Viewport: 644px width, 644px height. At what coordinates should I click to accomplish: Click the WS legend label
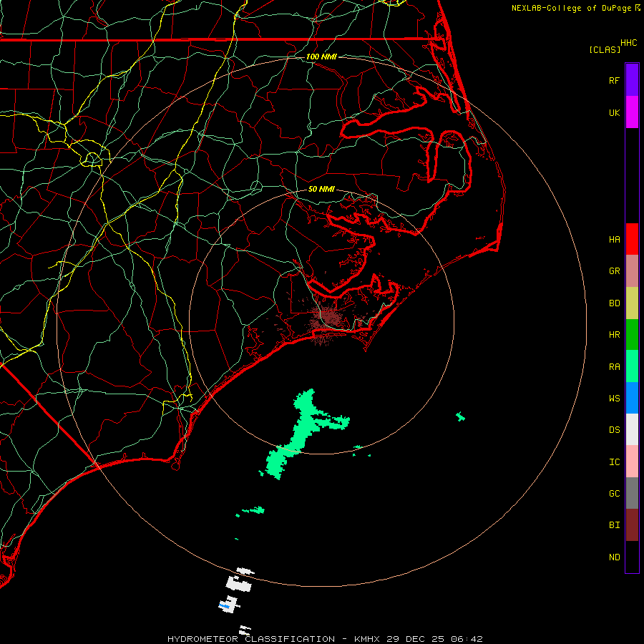click(x=614, y=399)
